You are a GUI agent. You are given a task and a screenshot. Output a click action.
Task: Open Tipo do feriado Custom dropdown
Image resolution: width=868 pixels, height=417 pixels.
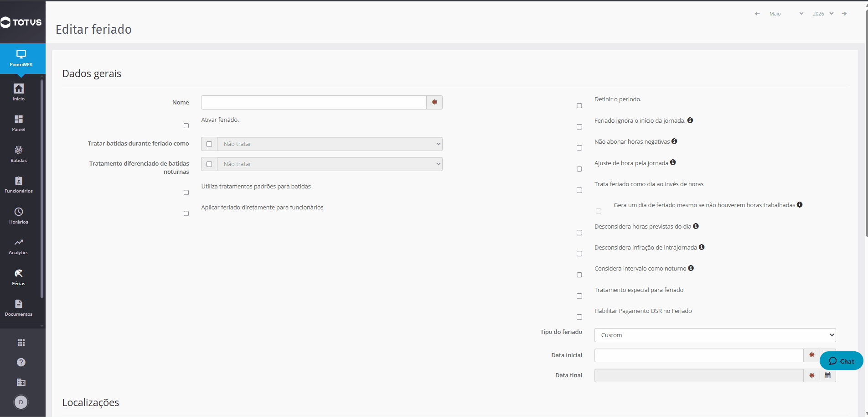point(715,335)
